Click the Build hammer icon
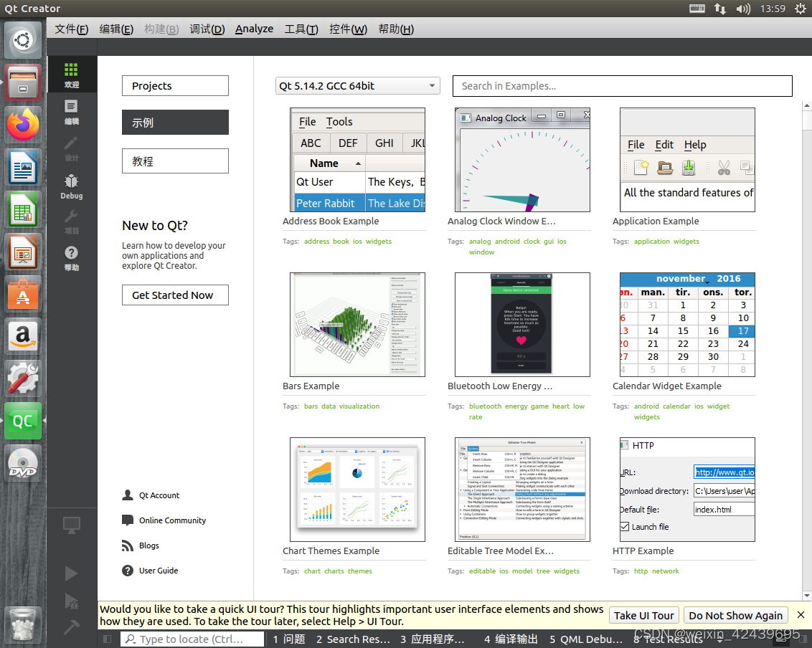Screen dimensions: 812x648 (x=72, y=626)
